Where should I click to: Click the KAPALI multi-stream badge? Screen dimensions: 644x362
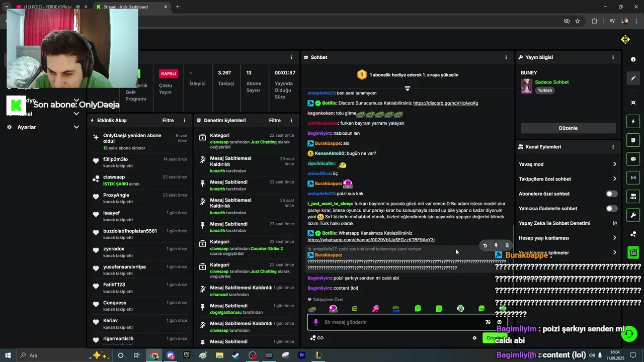click(168, 73)
